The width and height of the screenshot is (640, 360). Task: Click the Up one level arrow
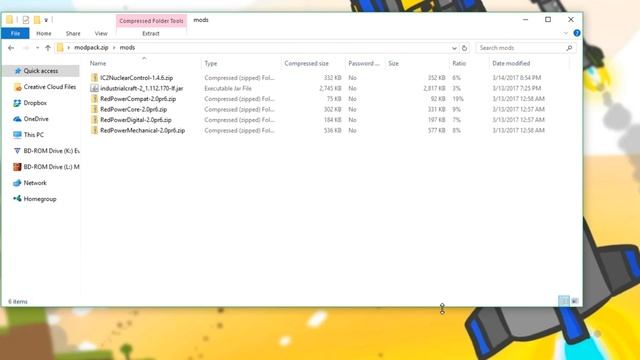click(48, 48)
